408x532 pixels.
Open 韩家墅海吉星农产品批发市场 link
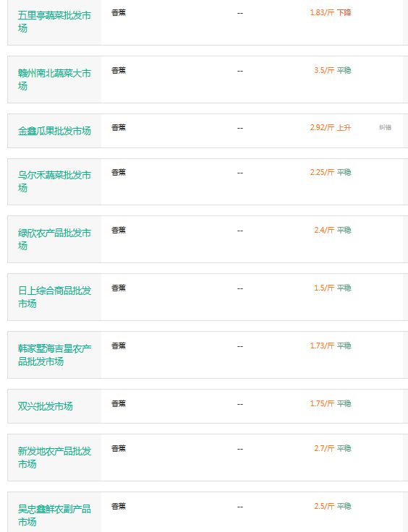click(54, 355)
